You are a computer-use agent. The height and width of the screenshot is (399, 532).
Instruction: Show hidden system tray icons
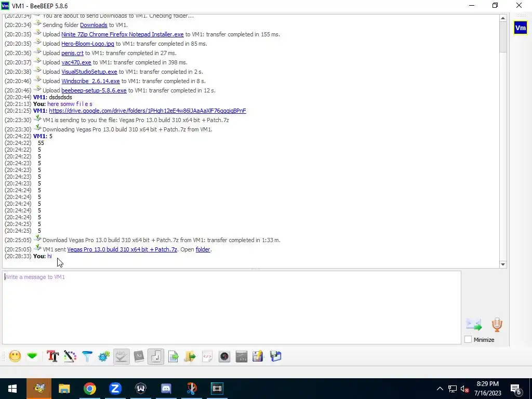(440, 389)
